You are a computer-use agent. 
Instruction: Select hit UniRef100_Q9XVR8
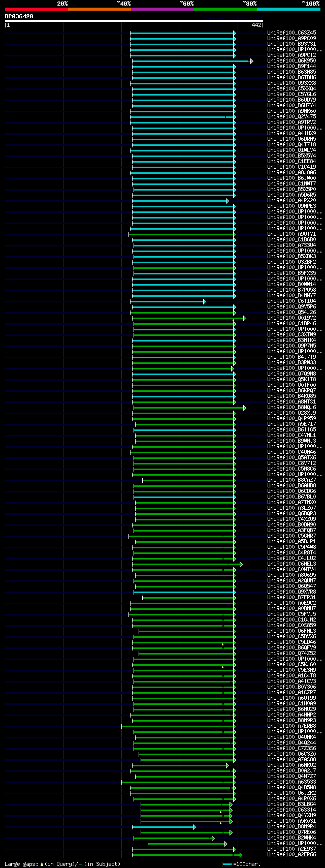[291, 592]
